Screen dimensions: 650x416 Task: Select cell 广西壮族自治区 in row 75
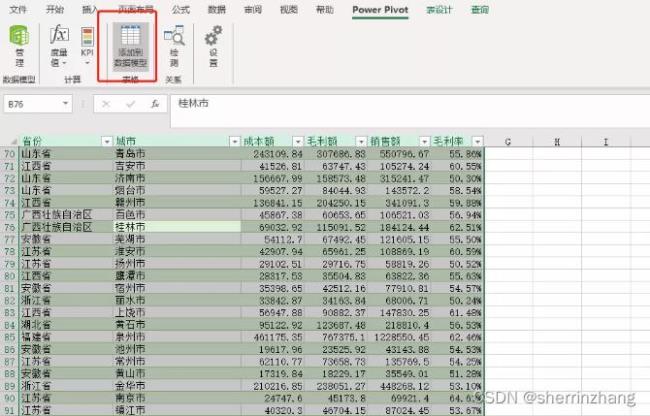[x=66, y=215]
